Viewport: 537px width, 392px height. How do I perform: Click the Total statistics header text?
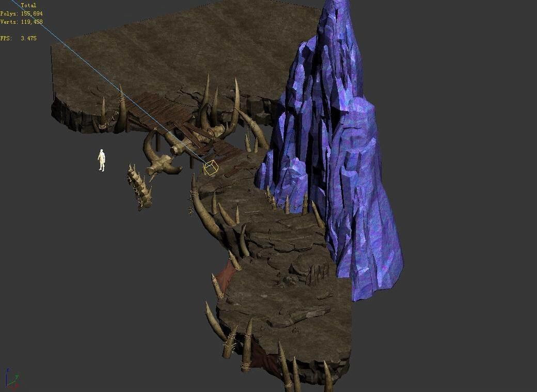[28, 6]
